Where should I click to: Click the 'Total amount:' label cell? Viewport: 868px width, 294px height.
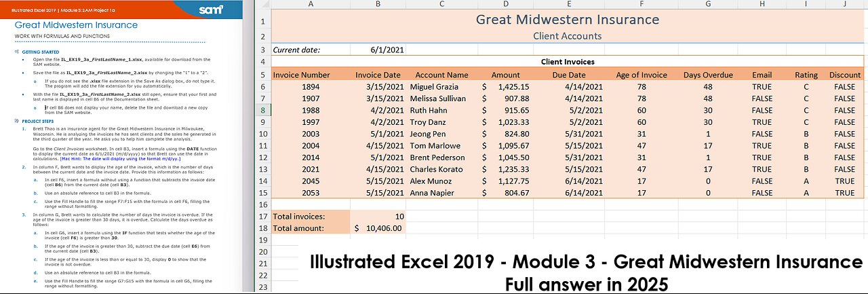(311, 228)
